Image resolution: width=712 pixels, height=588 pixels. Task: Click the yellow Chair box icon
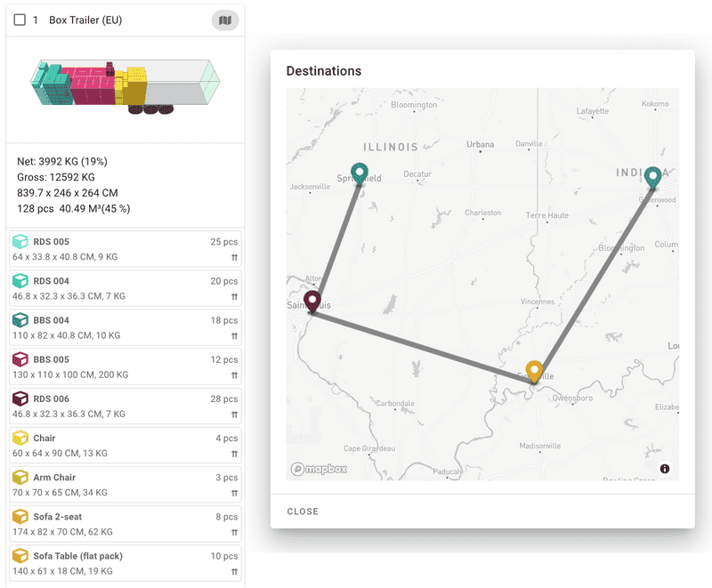click(x=20, y=438)
